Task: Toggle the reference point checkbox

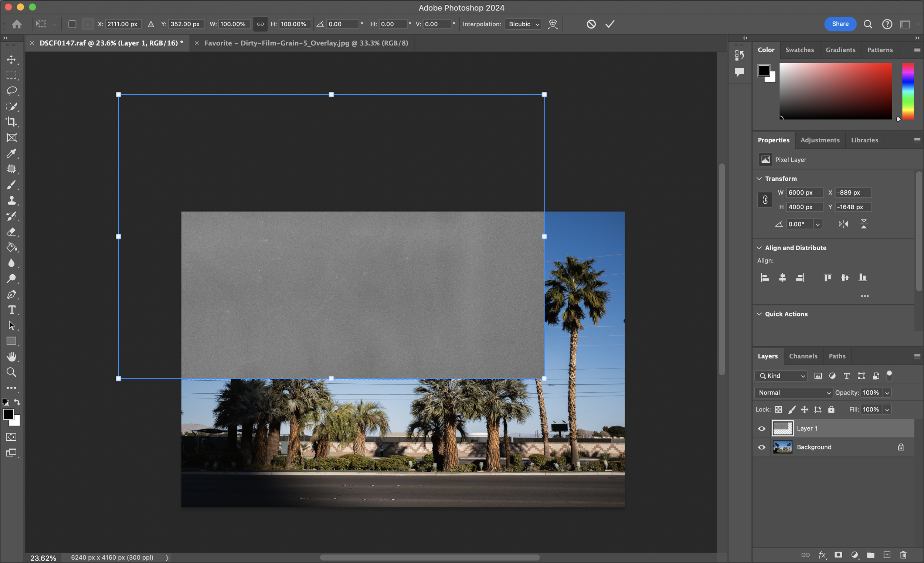Action: click(72, 24)
